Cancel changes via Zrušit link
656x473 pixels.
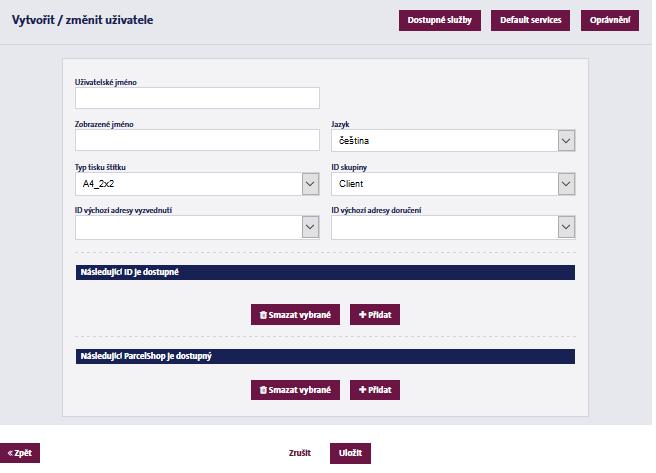[300, 453]
